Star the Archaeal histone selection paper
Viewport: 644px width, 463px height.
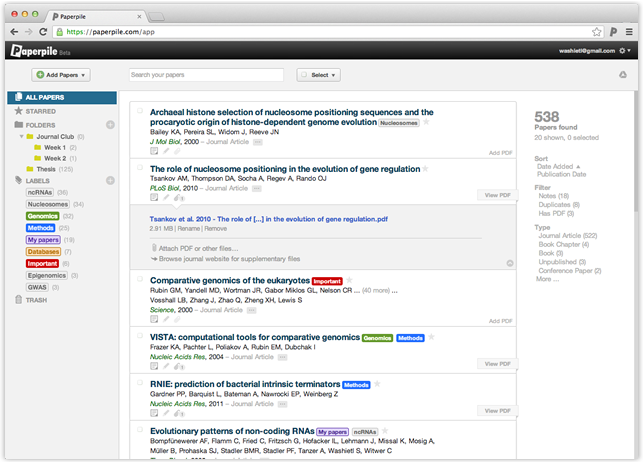(x=426, y=123)
